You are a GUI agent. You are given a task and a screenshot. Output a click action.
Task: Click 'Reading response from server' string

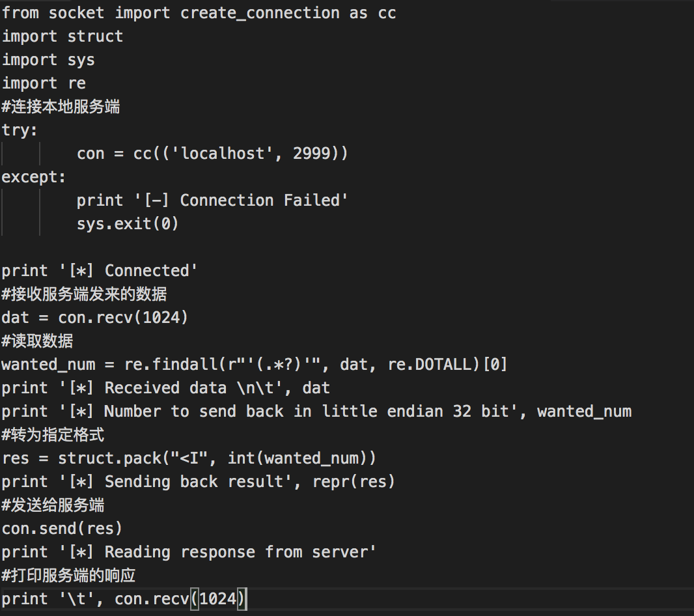tap(240, 552)
